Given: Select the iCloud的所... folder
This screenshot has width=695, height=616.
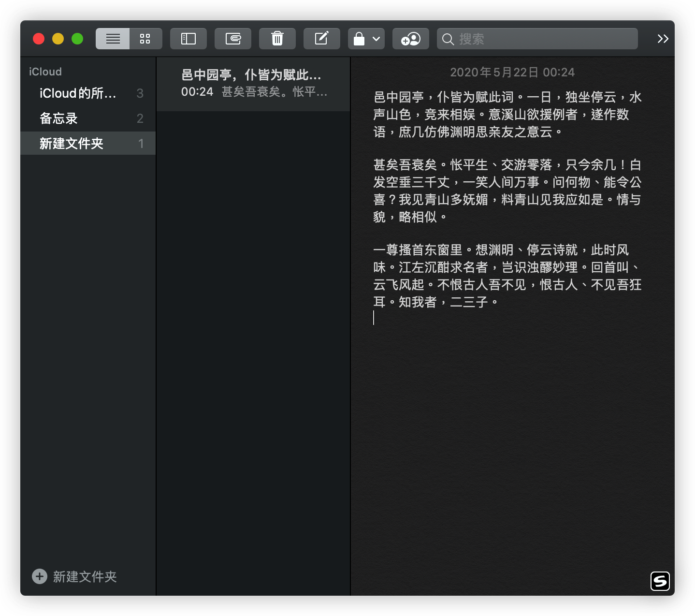Looking at the screenshot, I should pos(78,93).
